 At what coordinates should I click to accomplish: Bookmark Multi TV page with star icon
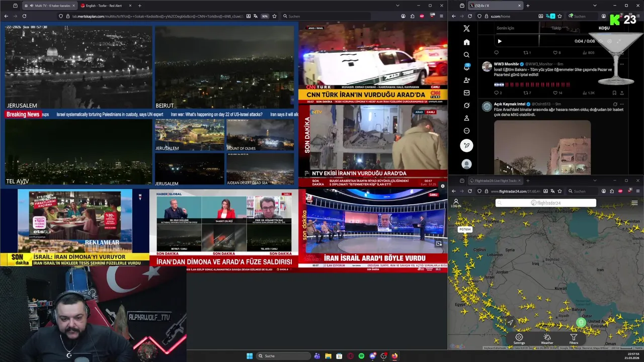pos(274,16)
